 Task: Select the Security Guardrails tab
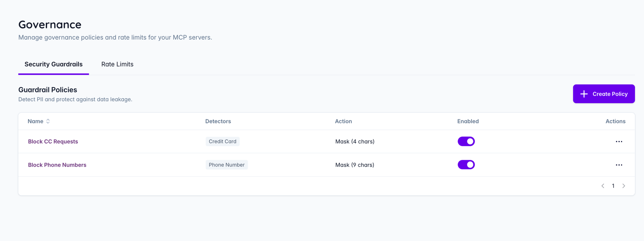click(54, 64)
